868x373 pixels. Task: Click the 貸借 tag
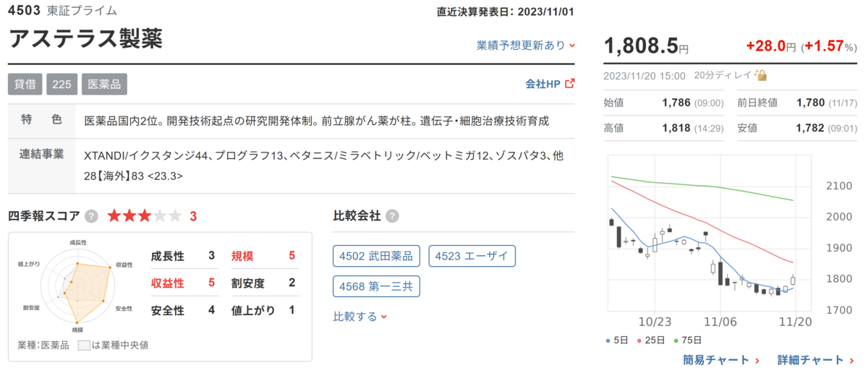pyautogui.click(x=25, y=84)
